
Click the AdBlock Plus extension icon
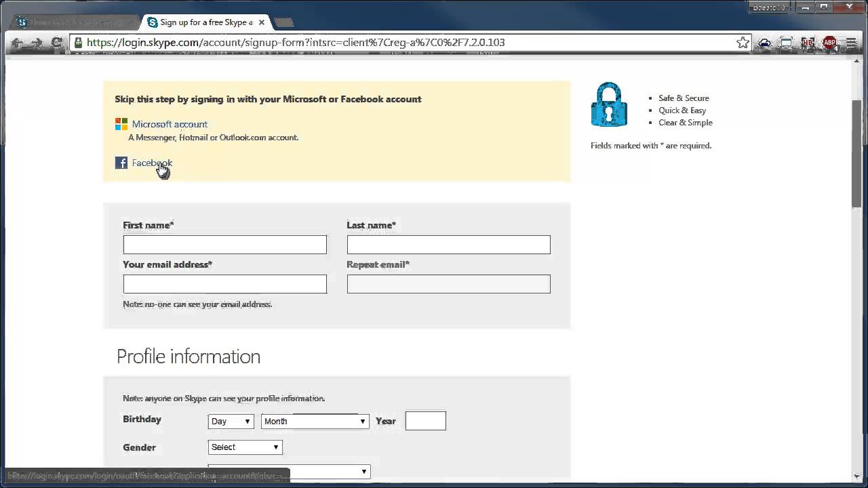[x=829, y=43]
